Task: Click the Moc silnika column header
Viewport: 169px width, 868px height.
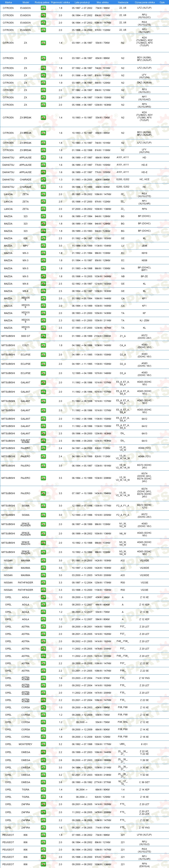Action: click(x=103, y=2)
